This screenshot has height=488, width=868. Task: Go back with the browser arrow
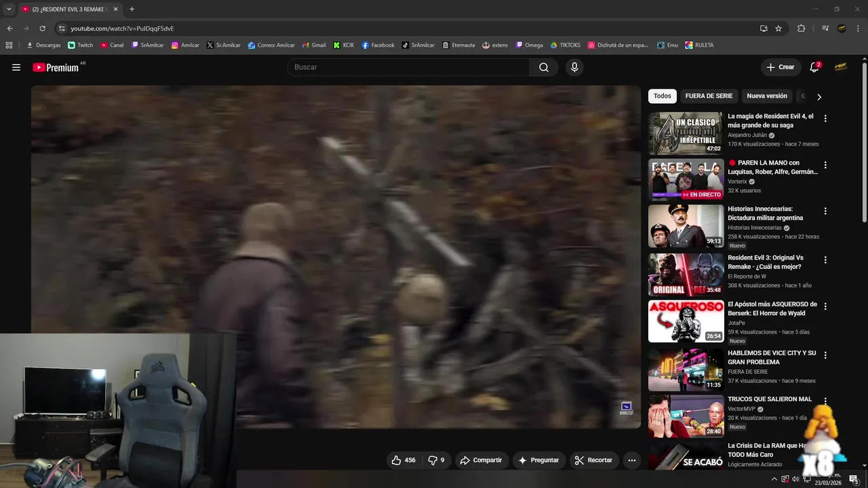(x=9, y=28)
